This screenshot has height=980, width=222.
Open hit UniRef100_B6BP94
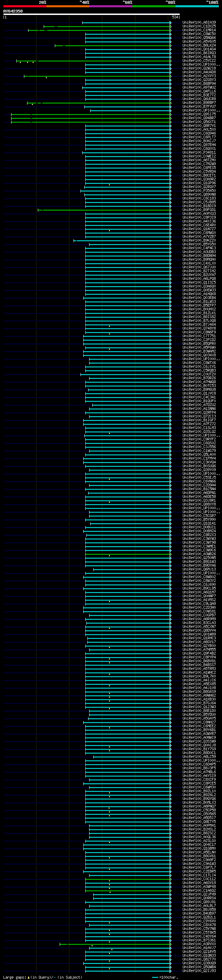point(199,84)
